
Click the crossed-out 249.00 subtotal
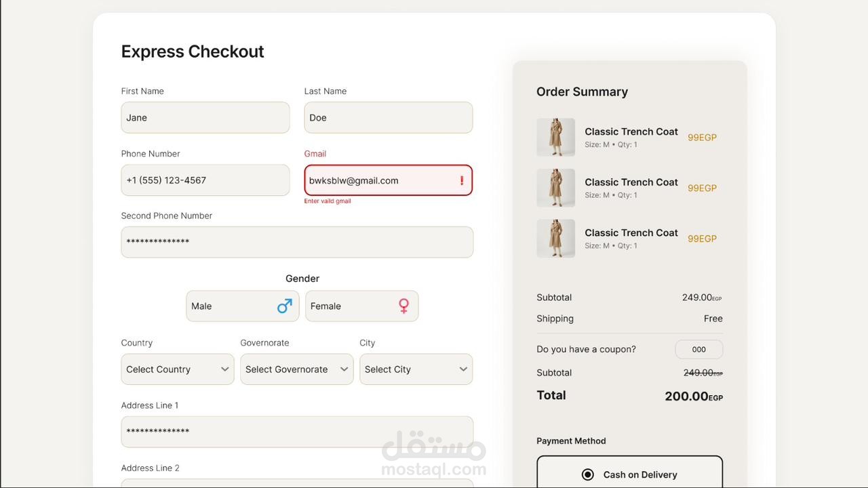(703, 373)
